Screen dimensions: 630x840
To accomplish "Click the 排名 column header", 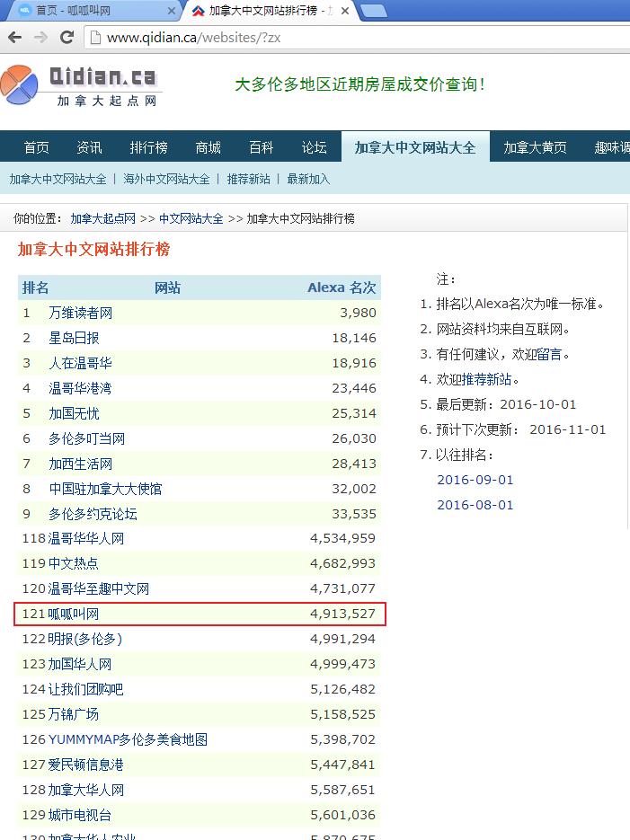I will (35, 287).
